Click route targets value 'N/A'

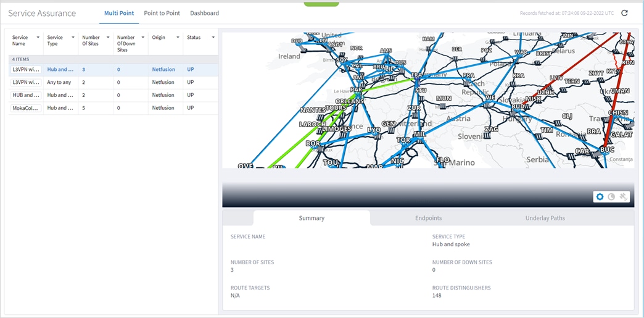[235, 295]
